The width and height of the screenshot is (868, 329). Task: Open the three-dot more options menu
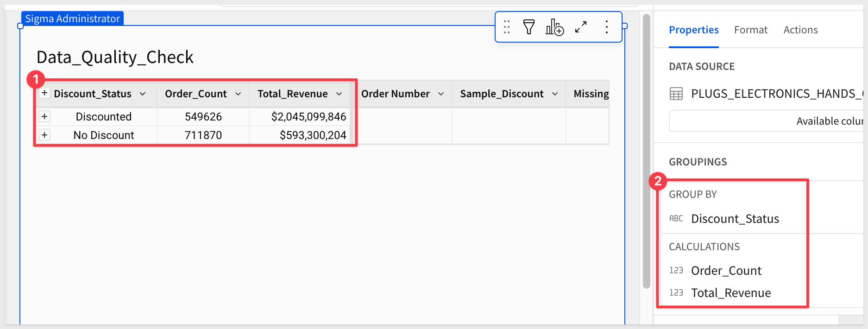(x=606, y=27)
